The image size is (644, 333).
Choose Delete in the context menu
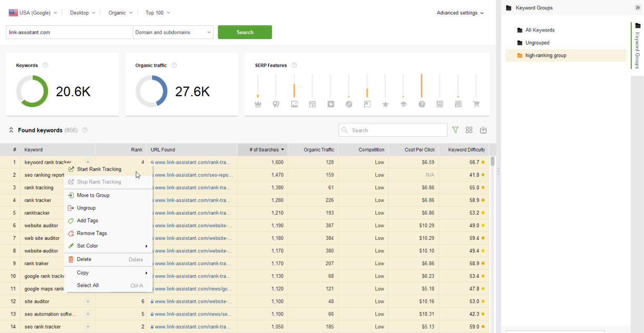pos(108,259)
